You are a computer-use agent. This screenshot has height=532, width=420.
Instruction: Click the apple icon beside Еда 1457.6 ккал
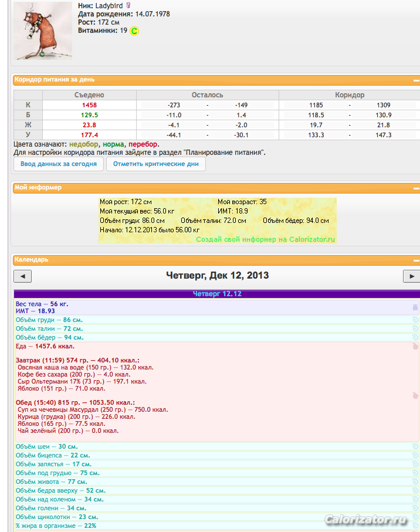(x=415, y=347)
